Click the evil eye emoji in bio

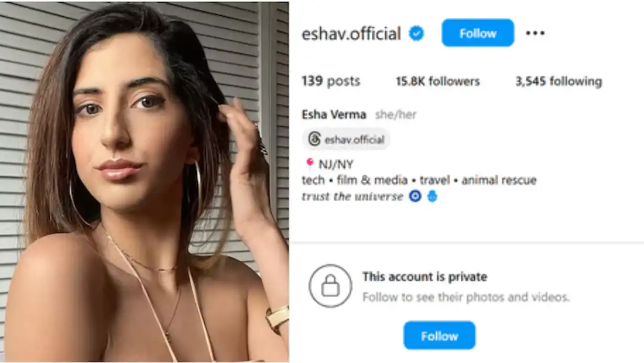tap(415, 196)
